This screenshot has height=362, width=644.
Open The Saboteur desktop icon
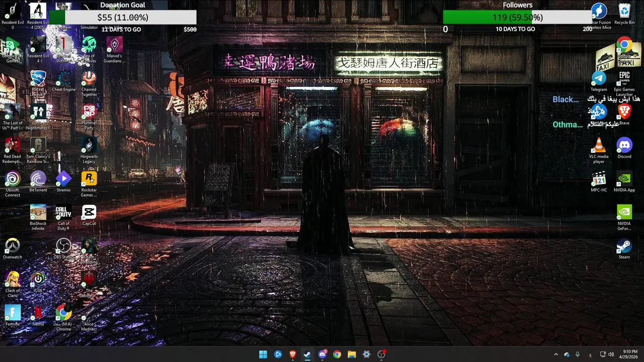(x=89, y=285)
